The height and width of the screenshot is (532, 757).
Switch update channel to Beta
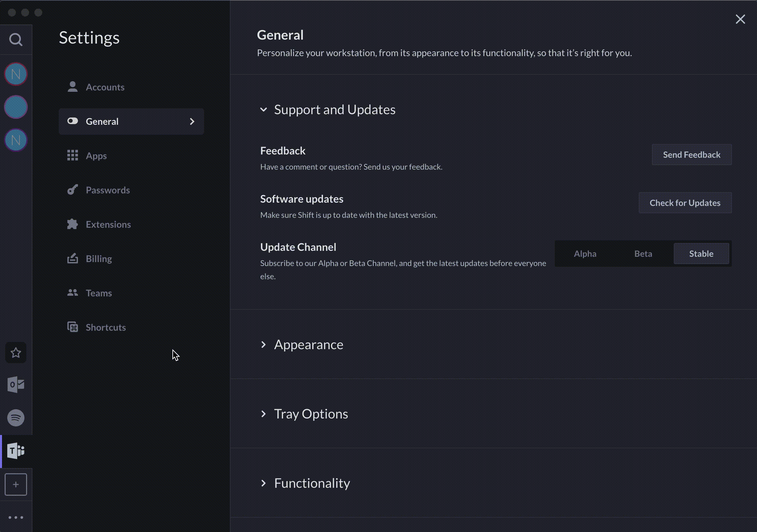(643, 253)
